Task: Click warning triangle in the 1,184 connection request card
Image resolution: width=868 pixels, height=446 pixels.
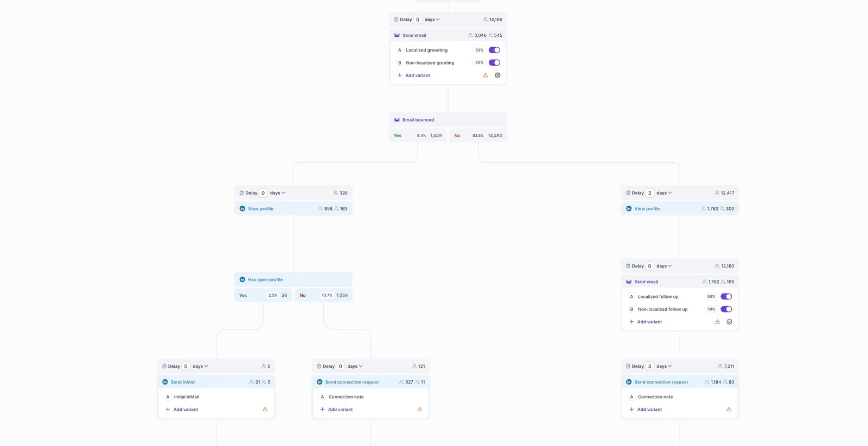Action: (729, 409)
